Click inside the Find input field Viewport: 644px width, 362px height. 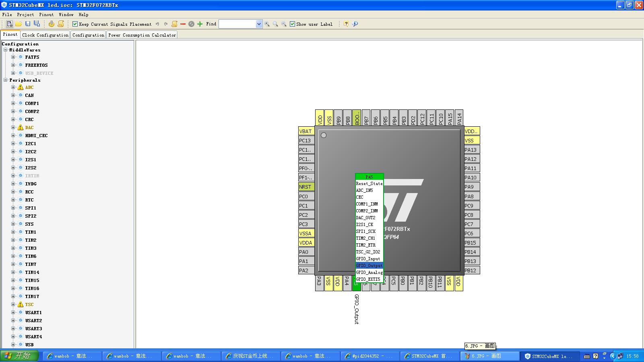point(237,24)
